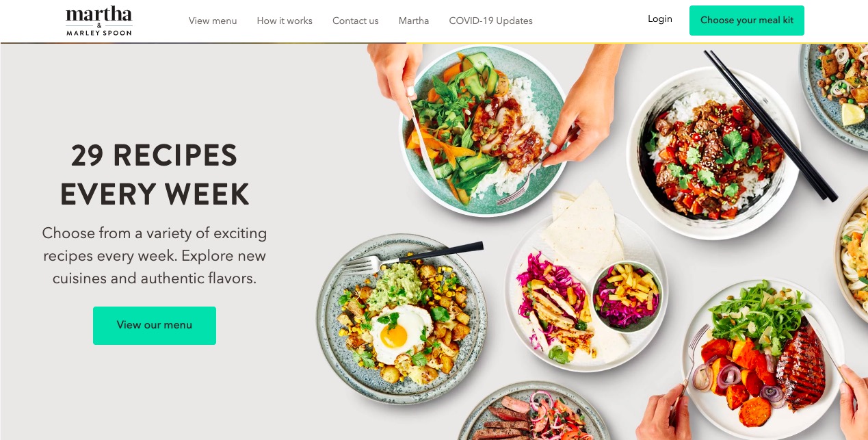The height and width of the screenshot is (440, 868).
Task: Select the small bowl of pineapple cabbage slaw
Action: coord(627,296)
